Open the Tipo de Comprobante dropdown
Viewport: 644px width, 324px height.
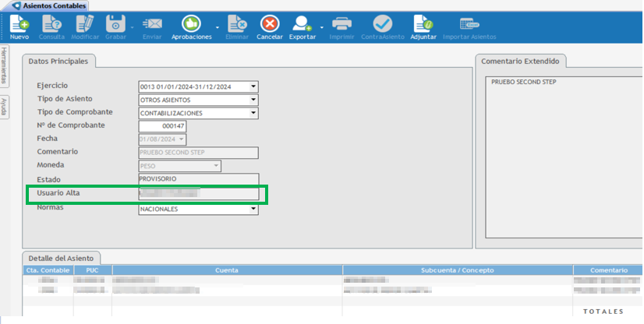(253, 113)
